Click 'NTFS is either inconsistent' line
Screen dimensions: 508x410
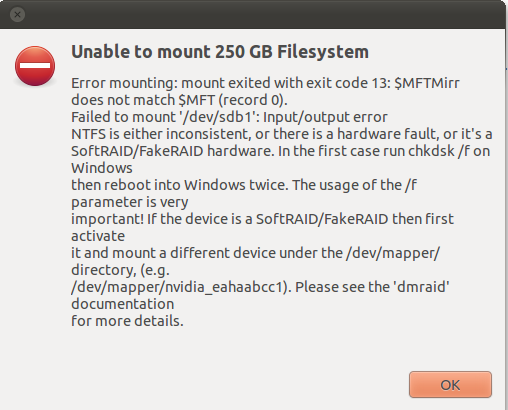click(x=282, y=134)
